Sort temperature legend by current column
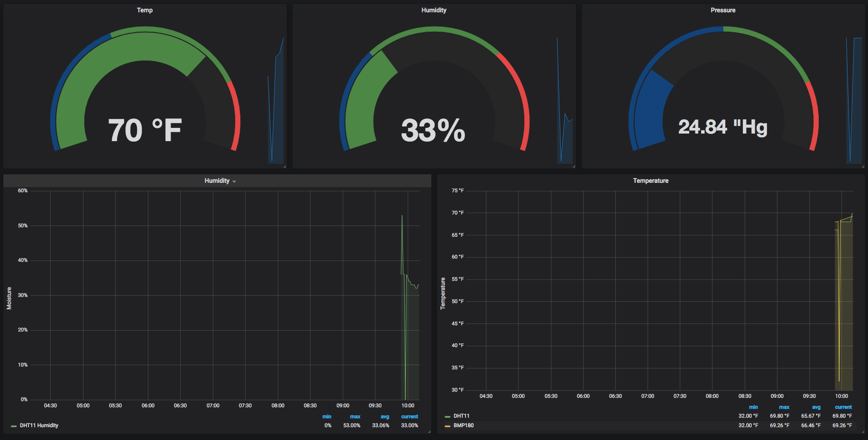This screenshot has width=868, height=440. point(843,407)
